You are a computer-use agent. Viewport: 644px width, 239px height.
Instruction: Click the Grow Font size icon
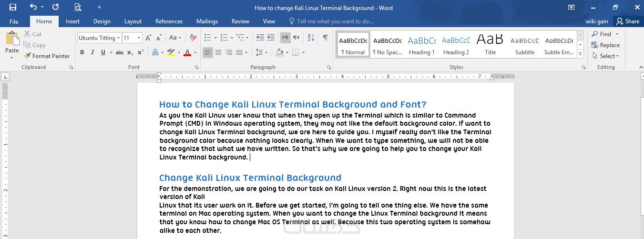148,38
